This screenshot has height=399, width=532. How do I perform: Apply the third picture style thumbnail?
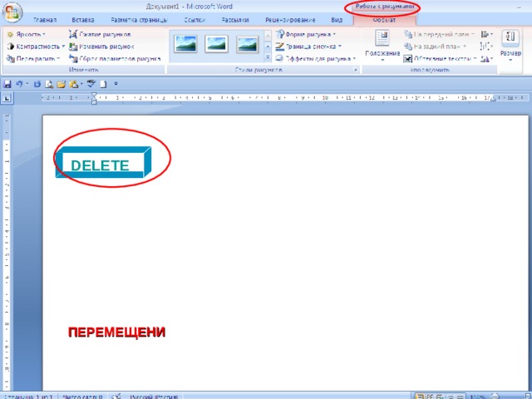click(248, 44)
